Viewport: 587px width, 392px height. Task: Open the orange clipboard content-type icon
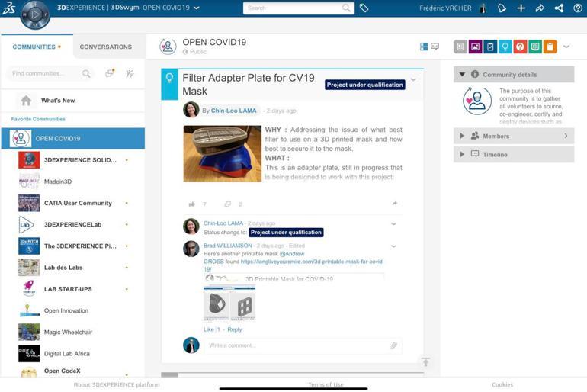(550, 47)
